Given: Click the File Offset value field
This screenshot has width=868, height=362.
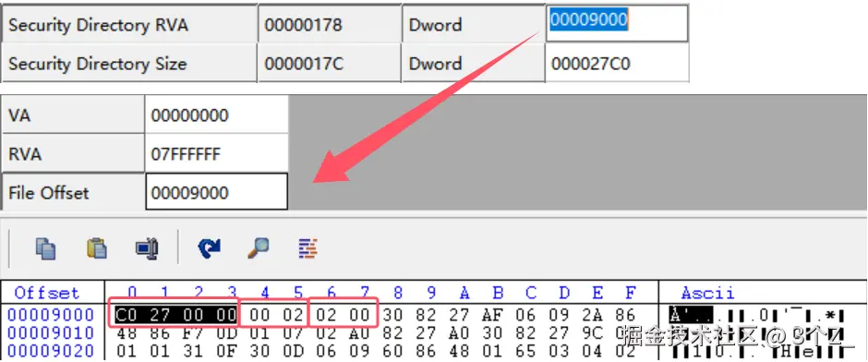Looking at the screenshot, I should point(216,191).
